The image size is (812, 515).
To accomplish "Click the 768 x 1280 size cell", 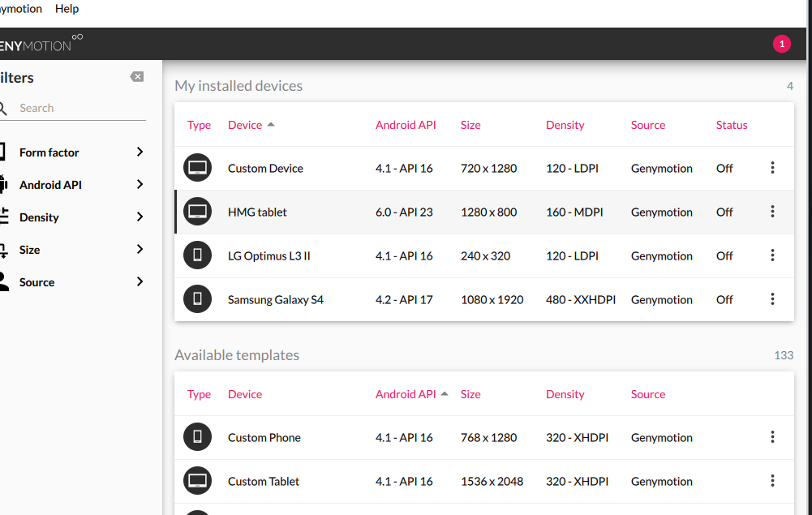I will click(489, 437).
